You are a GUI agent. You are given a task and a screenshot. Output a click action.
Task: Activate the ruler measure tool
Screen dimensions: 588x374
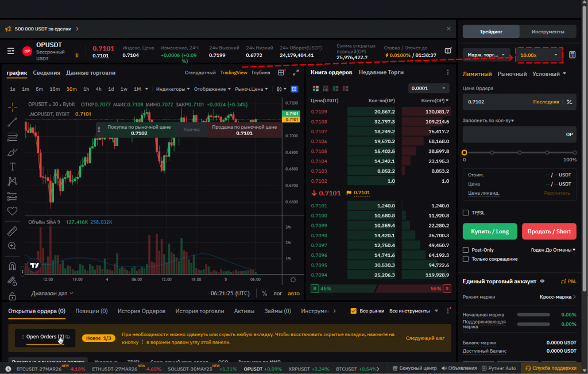tap(12, 231)
